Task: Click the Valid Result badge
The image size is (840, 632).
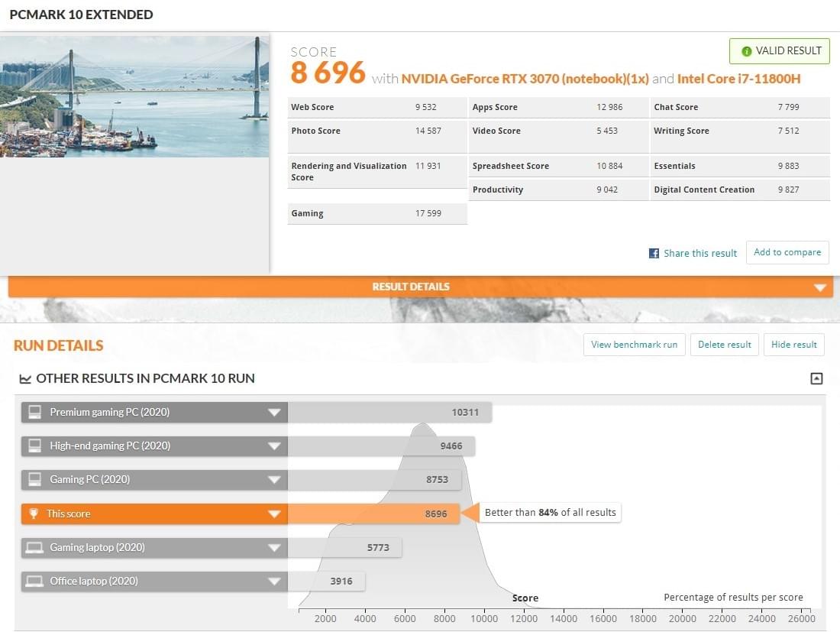Action: [x=780, y=51]
